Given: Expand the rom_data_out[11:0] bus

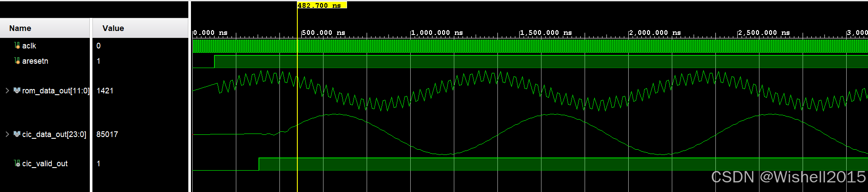Looking at the screenshot, I should 7,90.
